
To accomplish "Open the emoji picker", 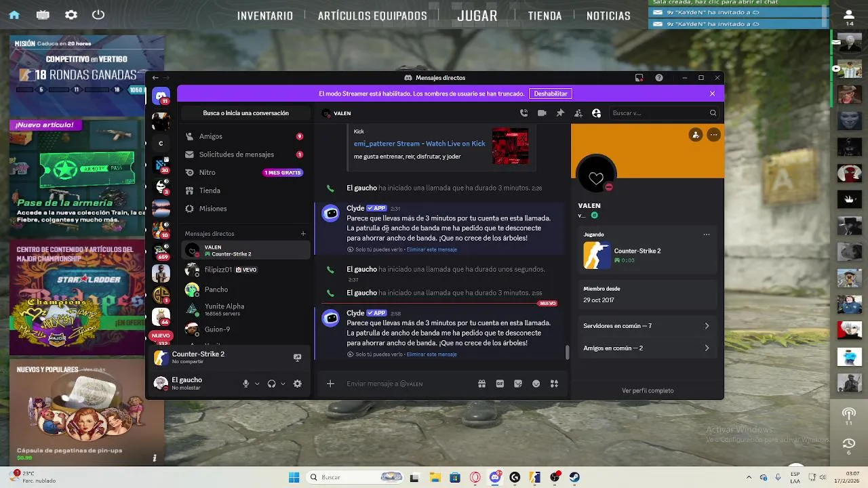I will pyautogui.click(x=536, y=384).
